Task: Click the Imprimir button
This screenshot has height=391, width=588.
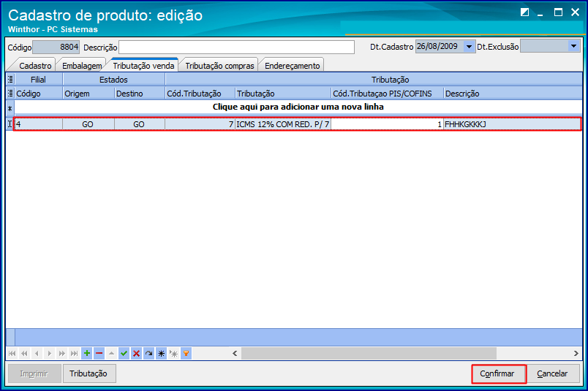Action: [x=34, y=373]
